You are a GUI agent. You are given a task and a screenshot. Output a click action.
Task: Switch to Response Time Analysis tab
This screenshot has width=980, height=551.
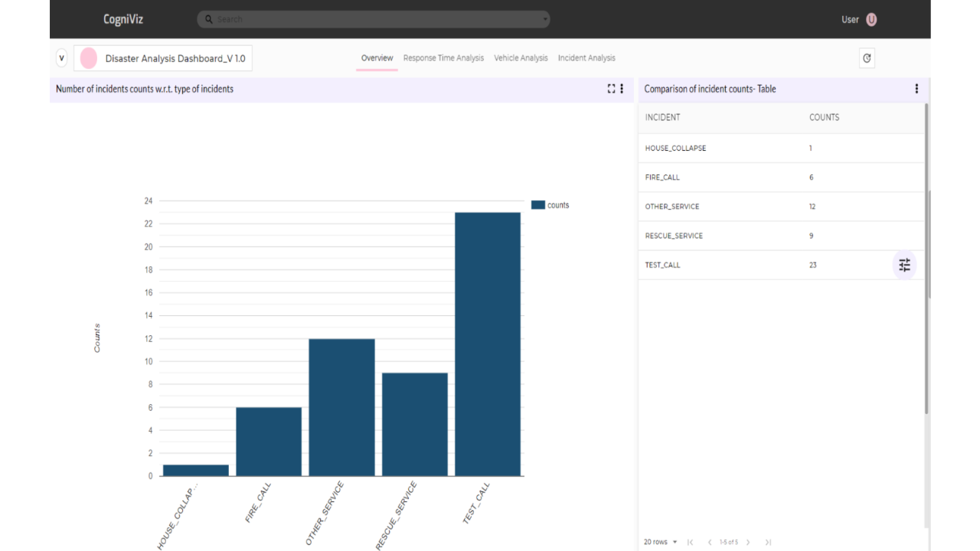(x=443, y=58)
